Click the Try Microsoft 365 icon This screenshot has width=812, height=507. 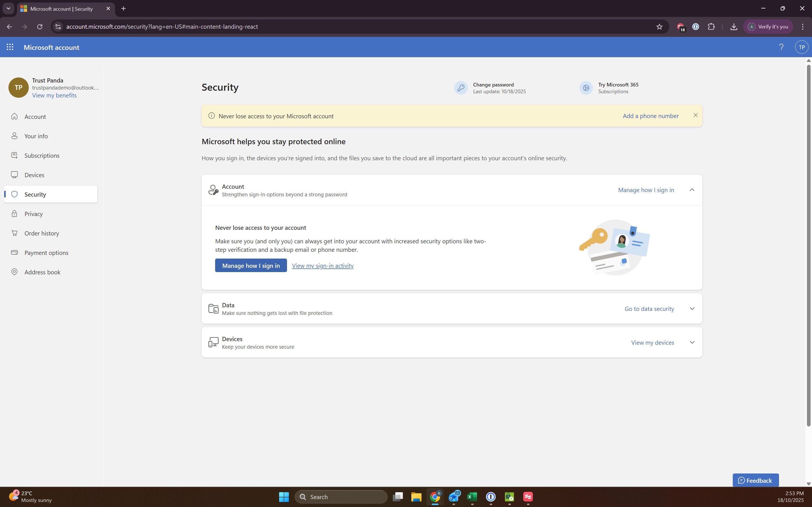point(586,88)
